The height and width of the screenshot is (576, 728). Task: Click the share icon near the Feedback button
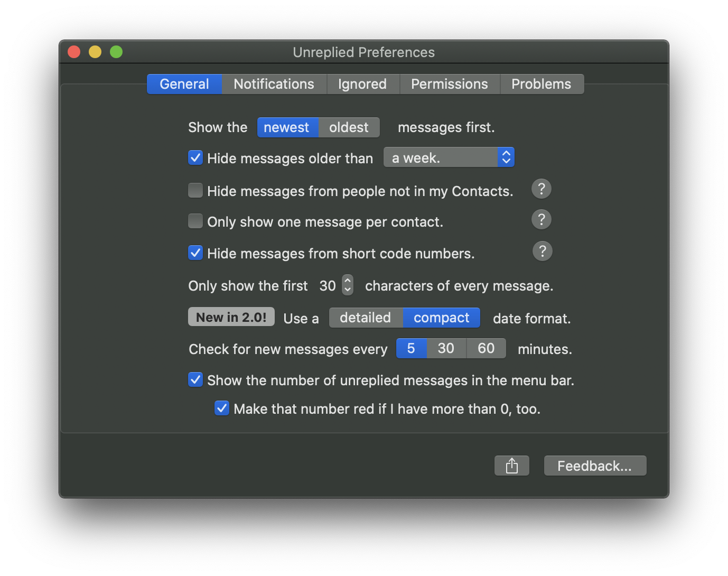511,466
